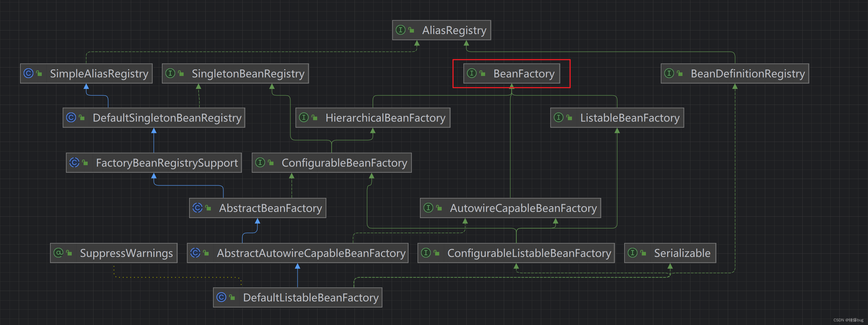Click the interface icon of ConfigurableListableBeanFactory
Screen dimensions: 868x325
tap(426, 253)
